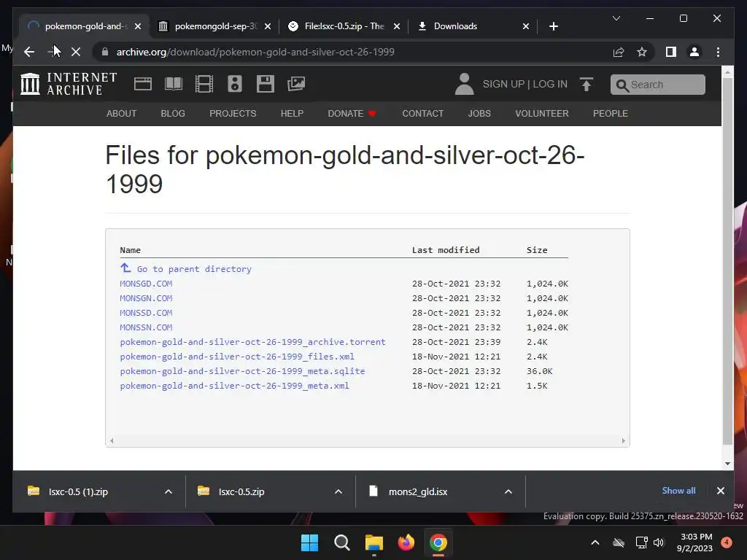Open ABOUT in Archive navigation

tap(122, 113)
